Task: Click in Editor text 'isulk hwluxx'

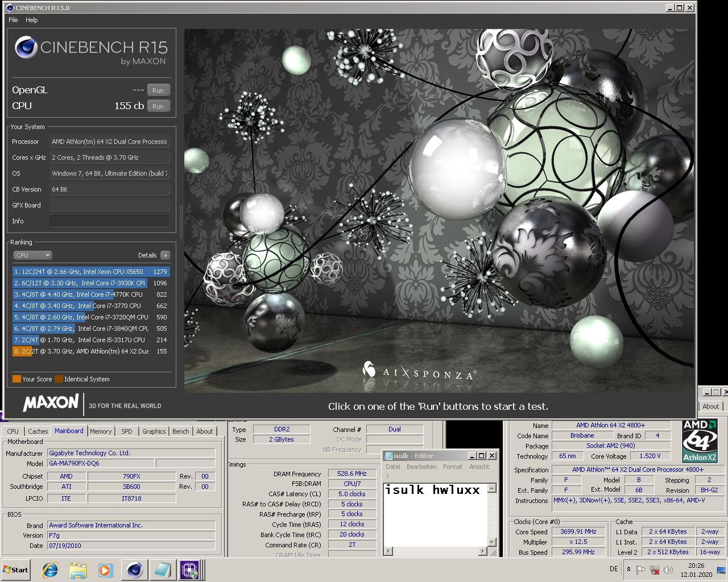Action: [433, 490]
